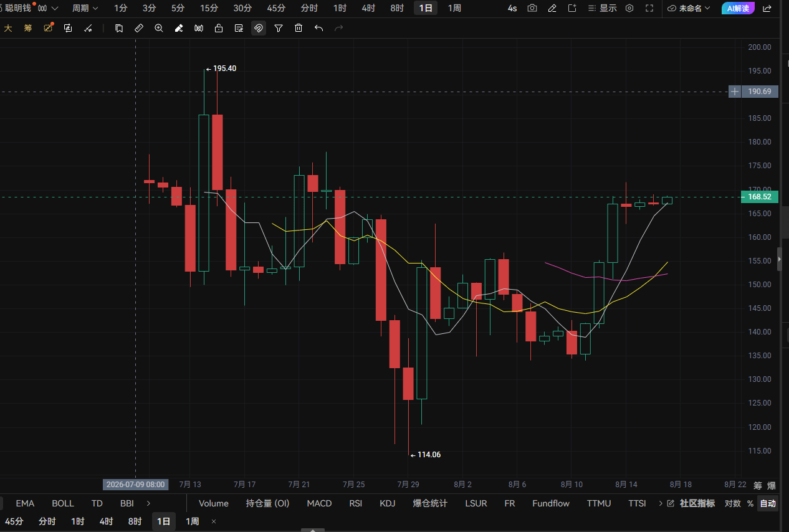Switch to the 5分 timeframe
Viewport: 789px width, 532px height.
point(178,8)
